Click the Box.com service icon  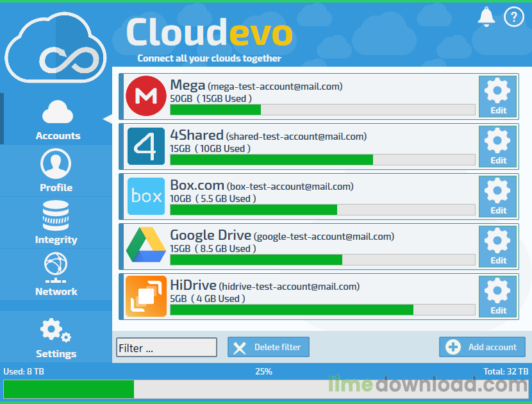[146, 196]
